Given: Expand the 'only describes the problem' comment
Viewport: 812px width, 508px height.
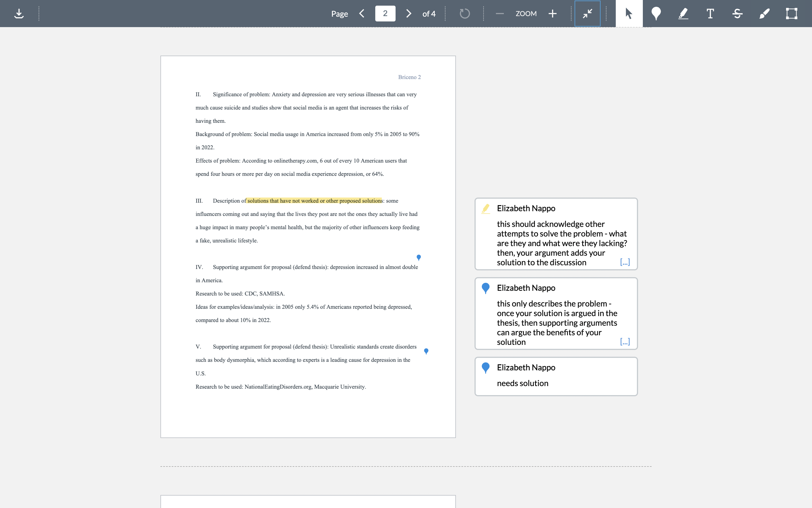Looking at the screenshot, I should point(625,342).
